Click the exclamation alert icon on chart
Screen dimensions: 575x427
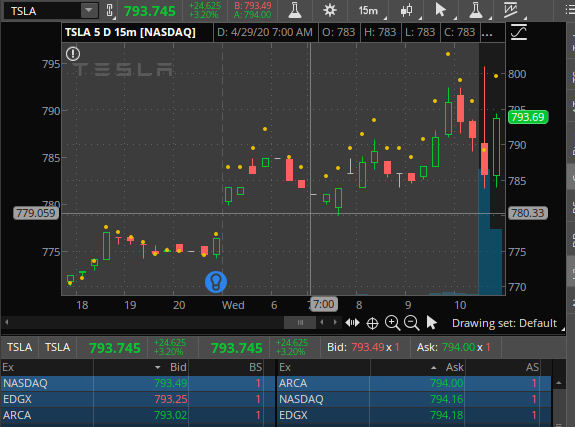(x=73, y=54)
